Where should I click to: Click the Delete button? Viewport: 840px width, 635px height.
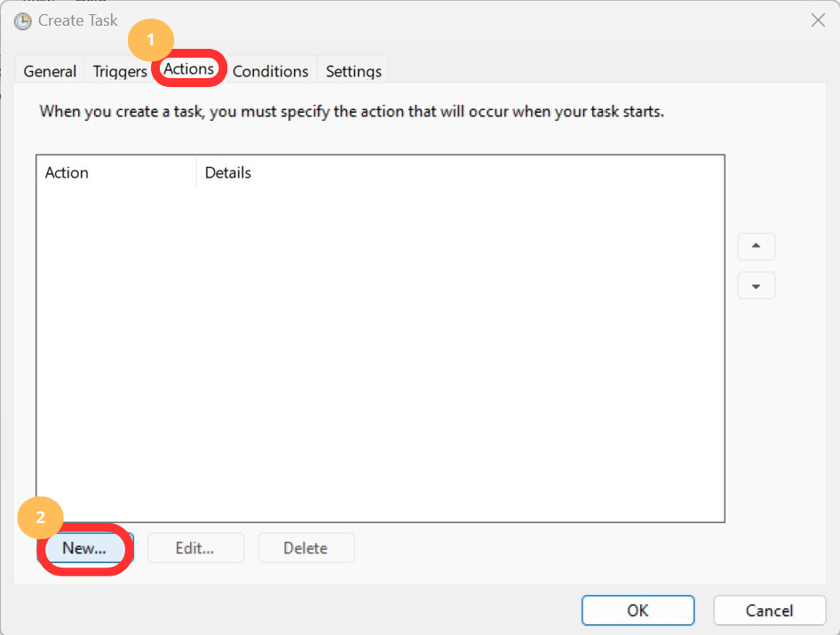(x=305, y=548)
